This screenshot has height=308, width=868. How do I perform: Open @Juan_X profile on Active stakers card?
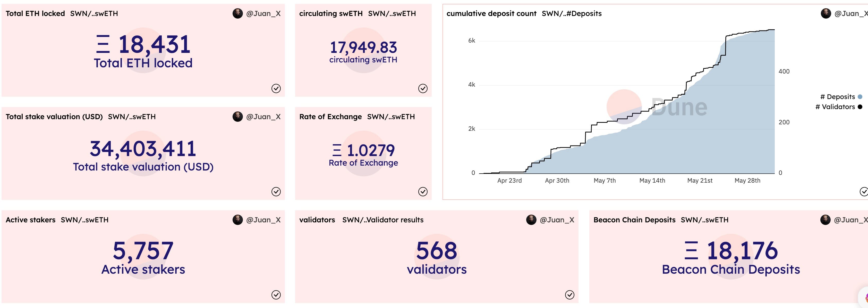263,220
